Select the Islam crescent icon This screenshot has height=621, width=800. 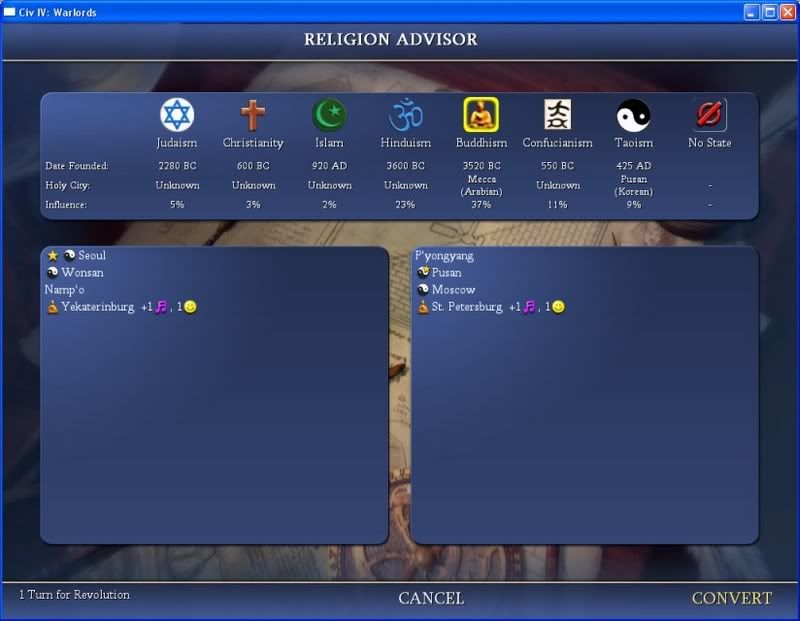pyautogui.click(x=329, y=115)
